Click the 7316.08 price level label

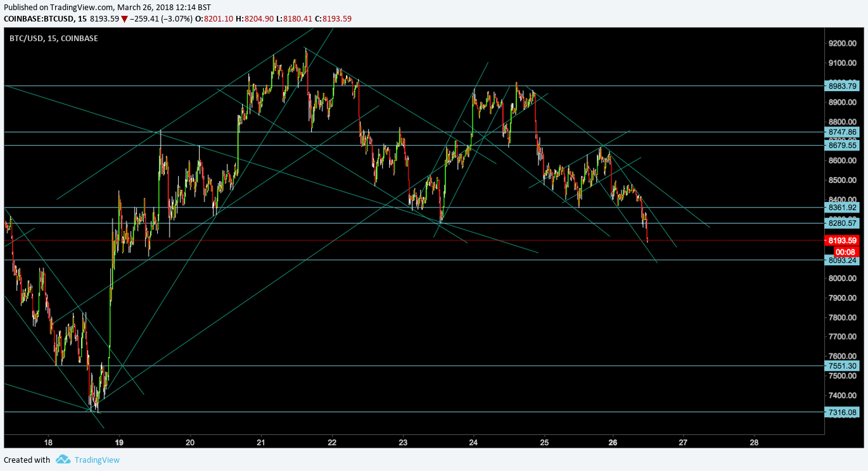[x=843, y=412]
